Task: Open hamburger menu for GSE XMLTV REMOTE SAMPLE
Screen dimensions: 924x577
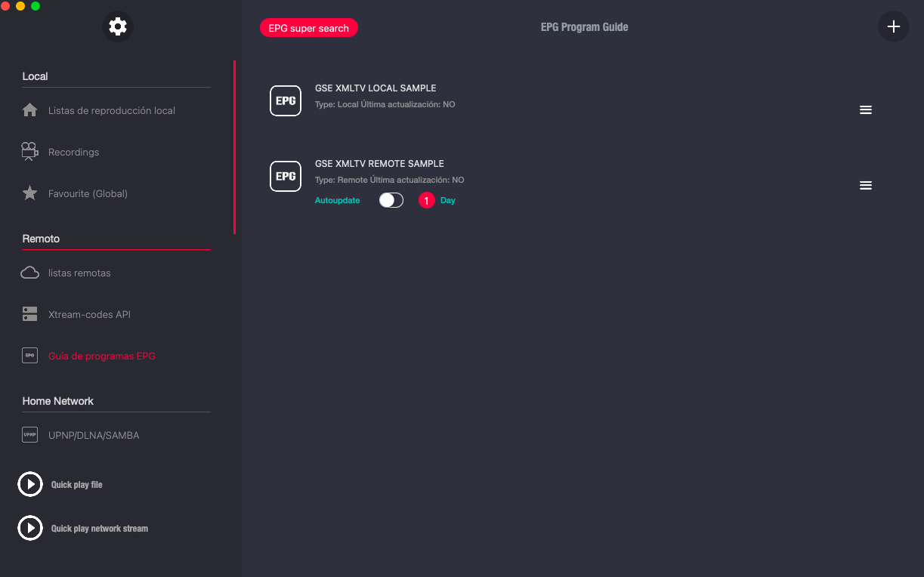Action: click(866, 185)
